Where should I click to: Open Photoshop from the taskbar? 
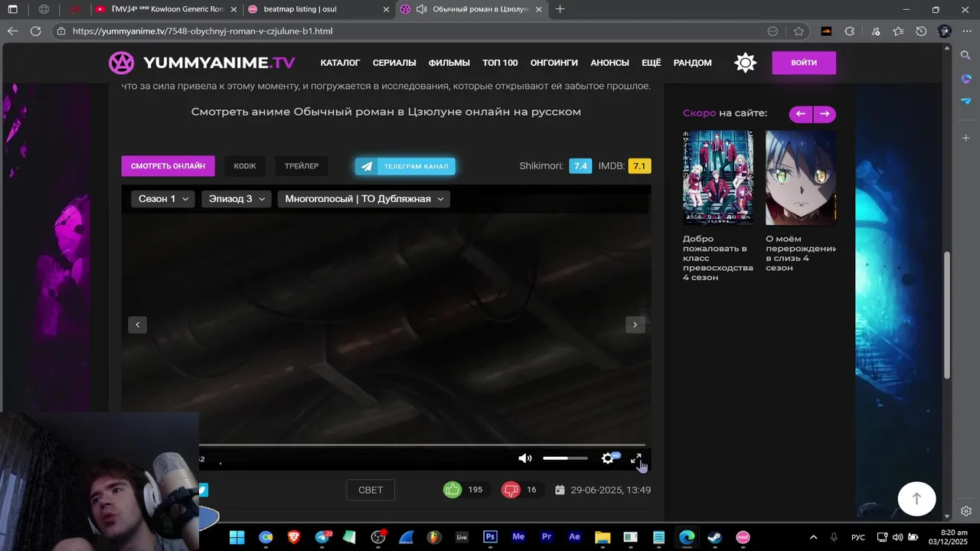click(490, 537)
